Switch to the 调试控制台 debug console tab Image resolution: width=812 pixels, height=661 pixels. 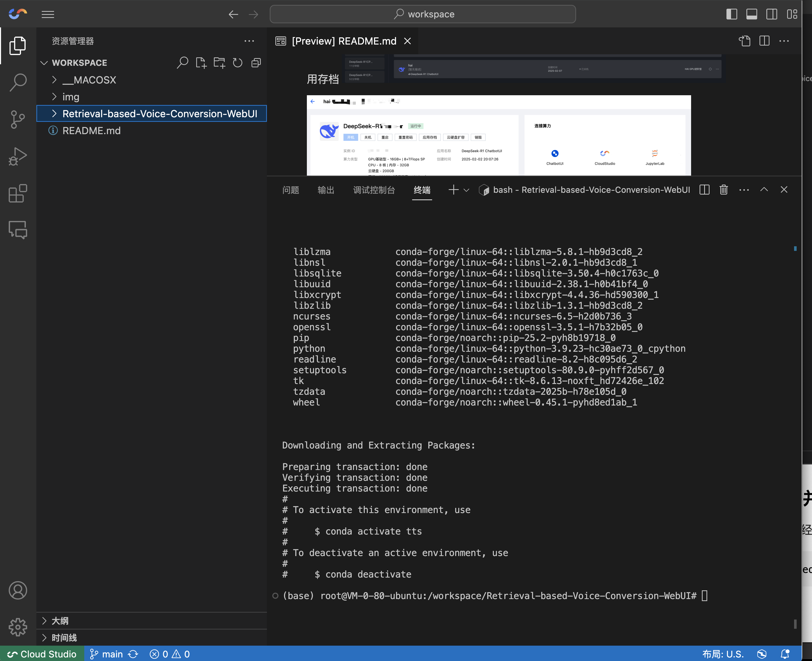(x=374, y=190)
